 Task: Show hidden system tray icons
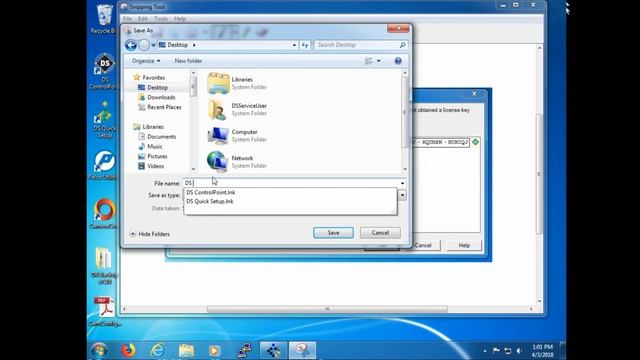point(484,351)
